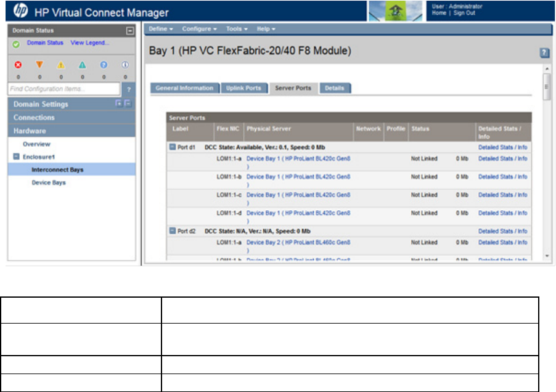Click the teal warning triangle icon
The width and height of the screenshot is (556, 392).
click(x=82, y=65)
